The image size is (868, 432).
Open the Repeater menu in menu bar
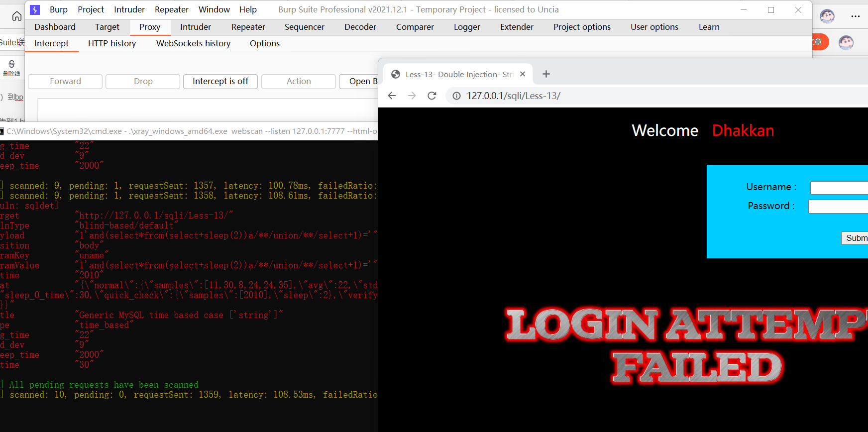(x=172, y=9)
